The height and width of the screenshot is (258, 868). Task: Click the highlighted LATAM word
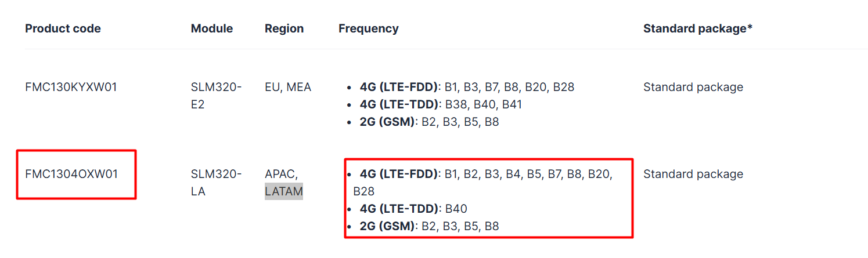tap(284, 191)
